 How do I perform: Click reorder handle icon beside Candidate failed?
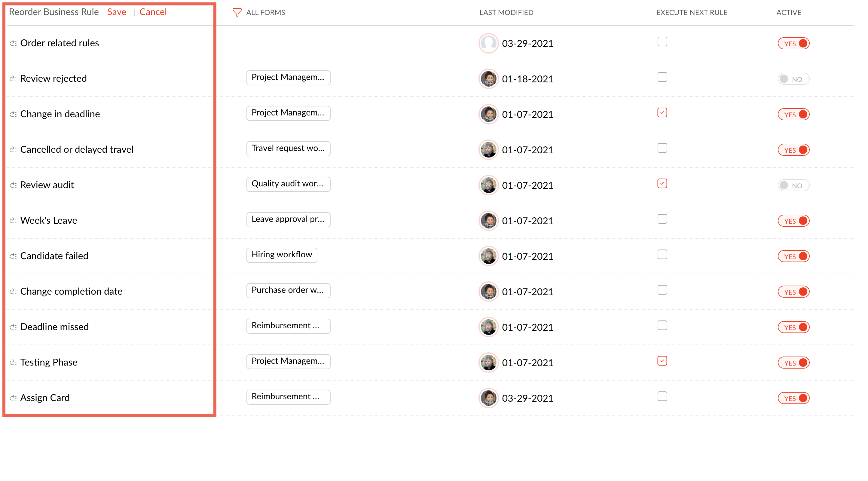pyautogui.click(x=13, y=256)
